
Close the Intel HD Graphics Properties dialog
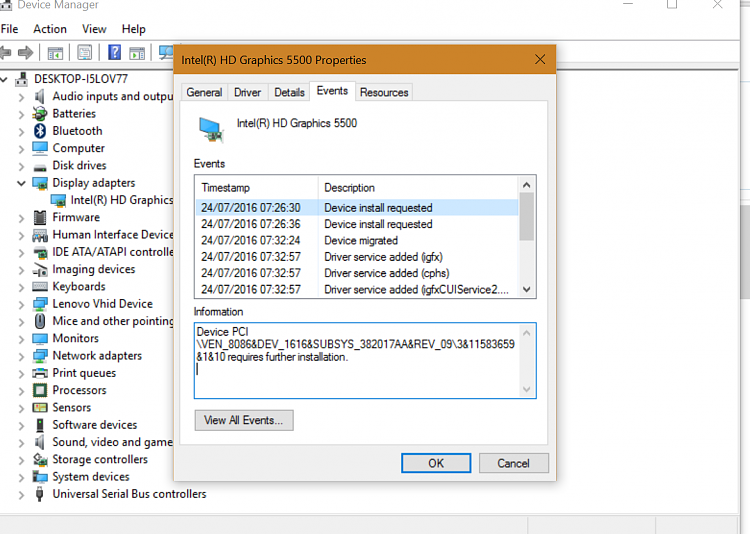[x=540, y=59]
